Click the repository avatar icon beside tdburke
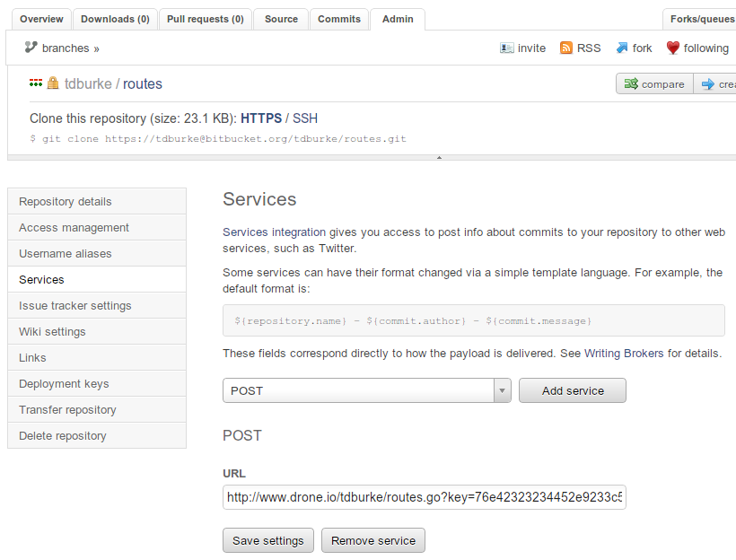 click(36, 83)
